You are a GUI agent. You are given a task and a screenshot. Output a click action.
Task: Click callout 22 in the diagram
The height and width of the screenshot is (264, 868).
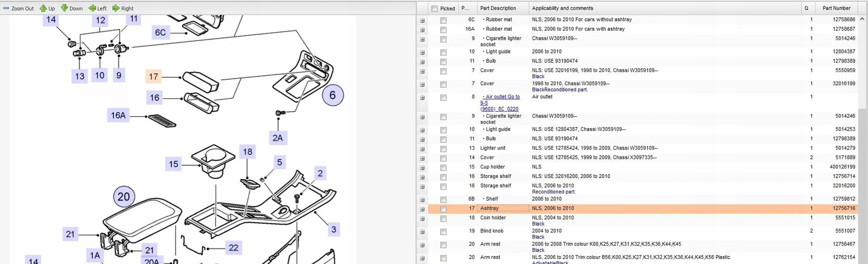(233, 248)
